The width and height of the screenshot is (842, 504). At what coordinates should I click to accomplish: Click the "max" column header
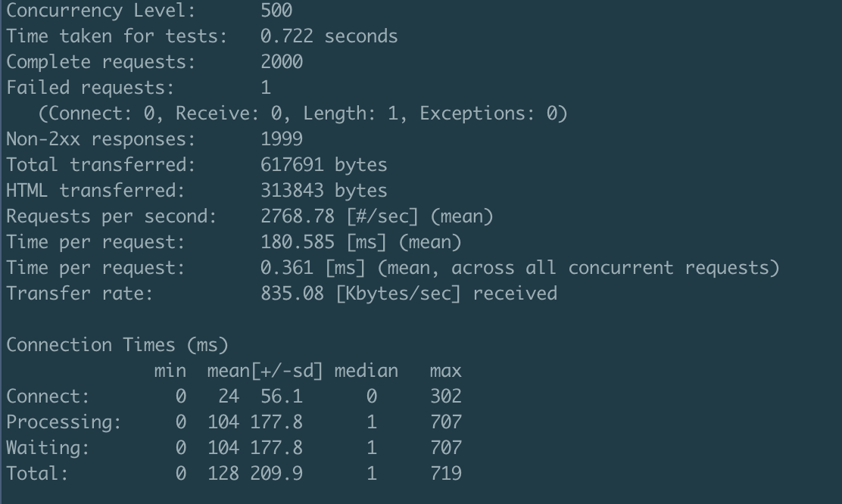(445, 371)
